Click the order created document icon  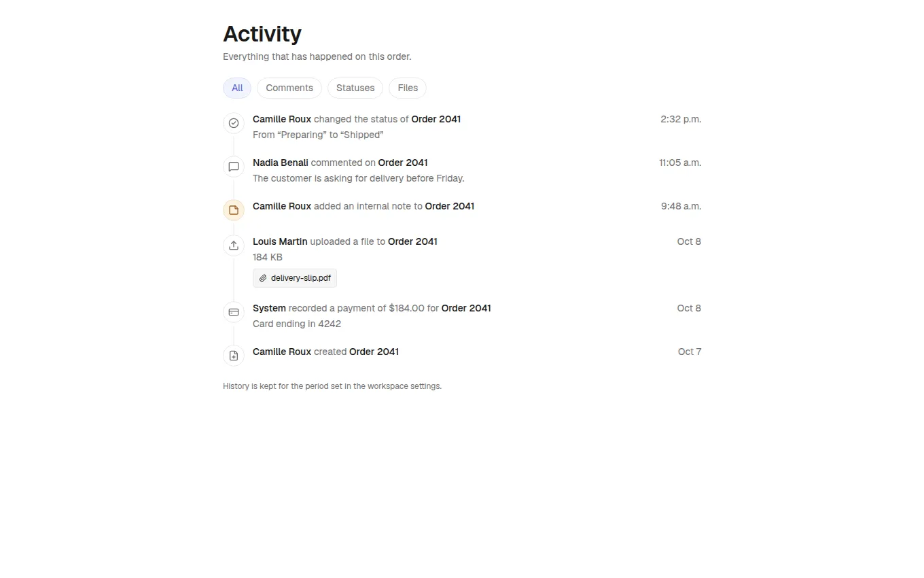point(234,356)
